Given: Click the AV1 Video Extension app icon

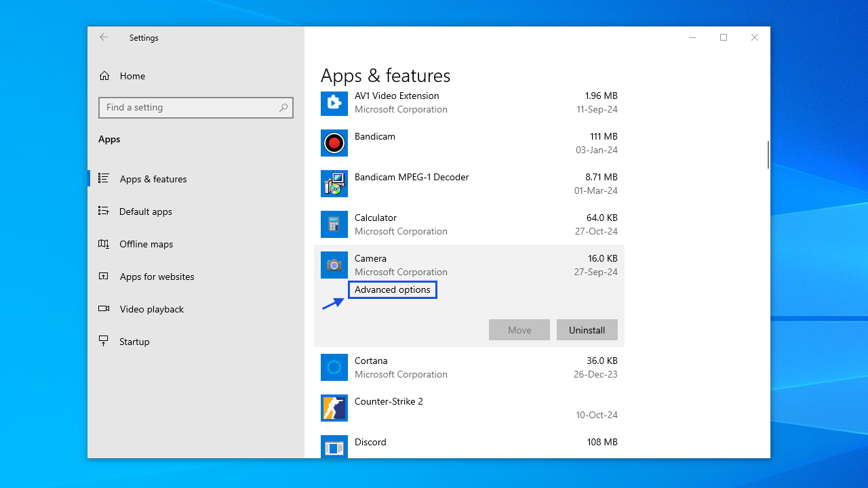Looking at the screenshot, I should (x=334, y=102).
